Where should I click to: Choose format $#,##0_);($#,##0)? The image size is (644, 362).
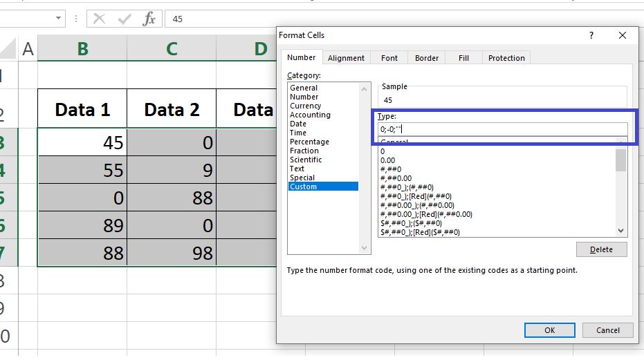(x=411, y=223)
